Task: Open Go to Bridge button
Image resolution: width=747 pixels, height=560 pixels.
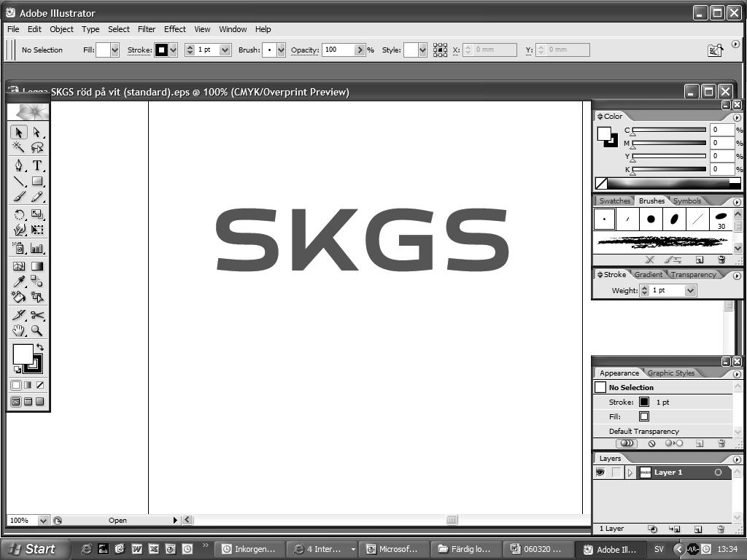Action: coord(715,50)
